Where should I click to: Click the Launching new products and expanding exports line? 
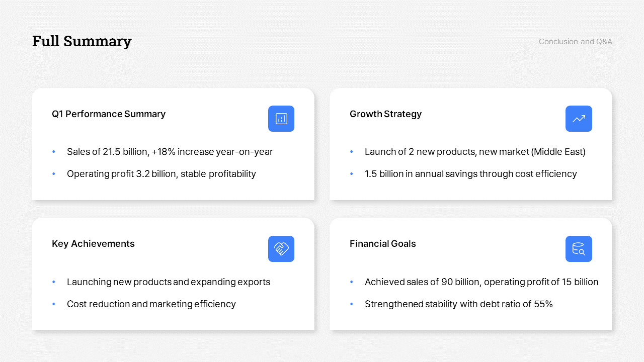168,282
